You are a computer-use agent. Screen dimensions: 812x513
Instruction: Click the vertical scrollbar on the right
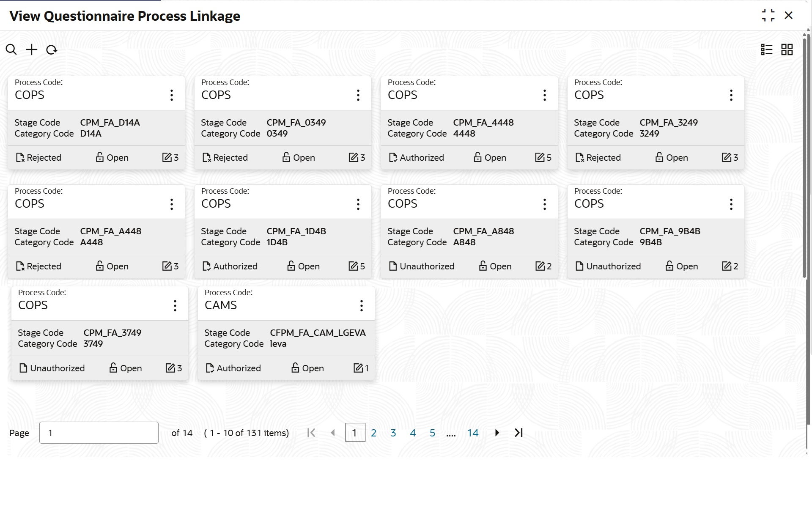(x=804, y=156)
